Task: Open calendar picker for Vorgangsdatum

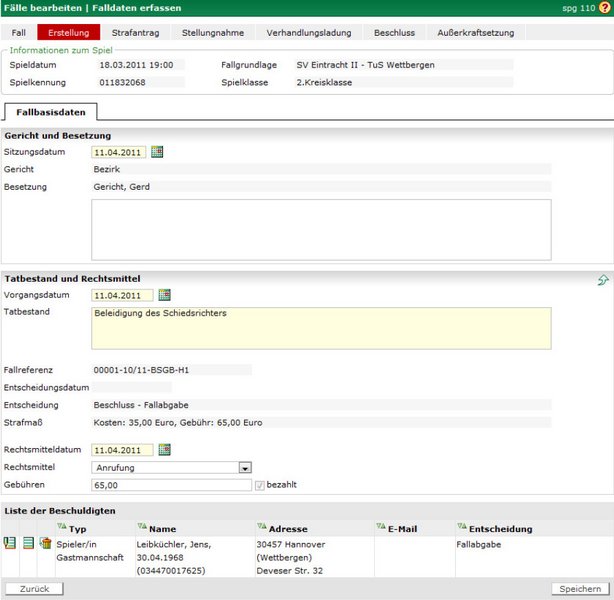Action: click(165, 296)
